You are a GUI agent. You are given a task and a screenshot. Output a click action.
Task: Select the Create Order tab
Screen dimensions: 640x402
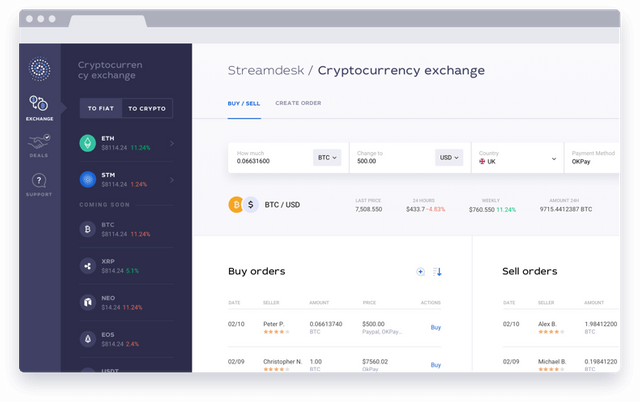point(298,103)
